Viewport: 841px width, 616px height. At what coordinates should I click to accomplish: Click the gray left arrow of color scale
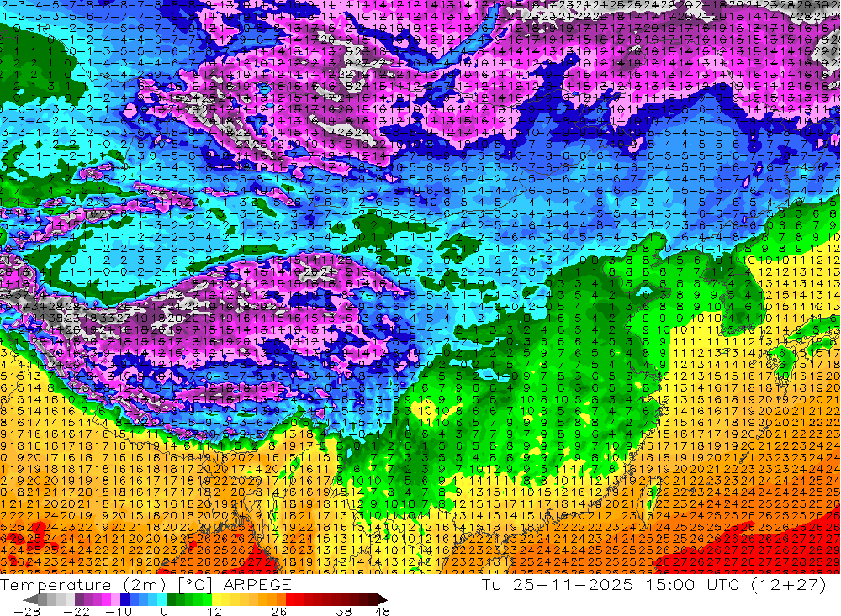31,599
